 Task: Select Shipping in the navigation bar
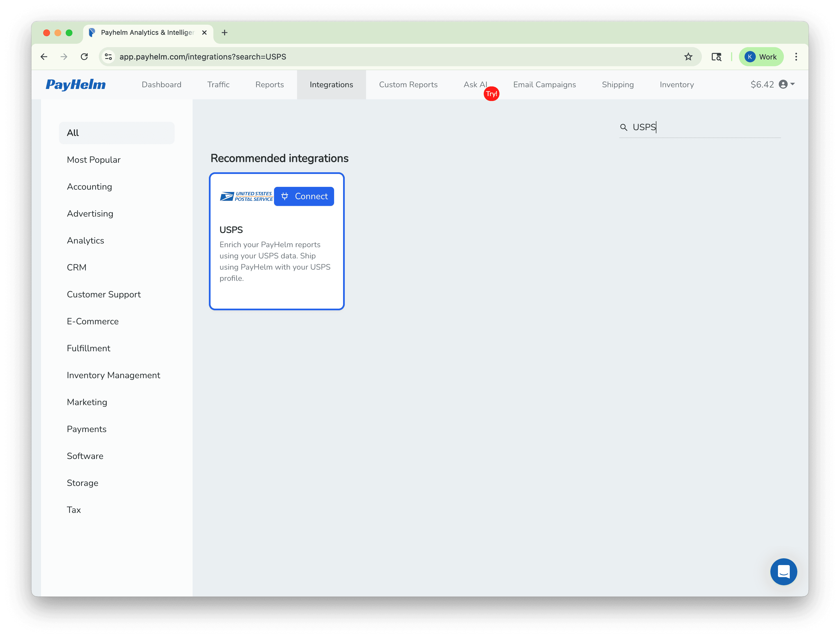coord(617,84)
